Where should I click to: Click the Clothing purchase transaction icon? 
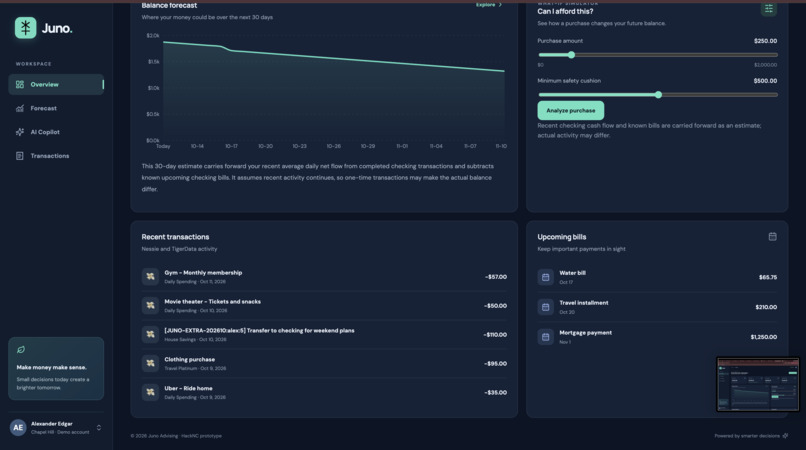pos(150,363)
